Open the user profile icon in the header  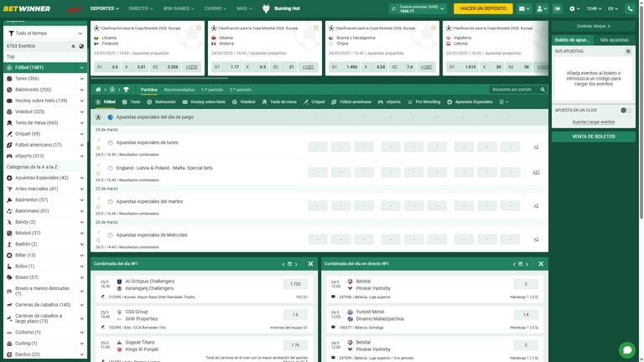[x=540, y=8]
